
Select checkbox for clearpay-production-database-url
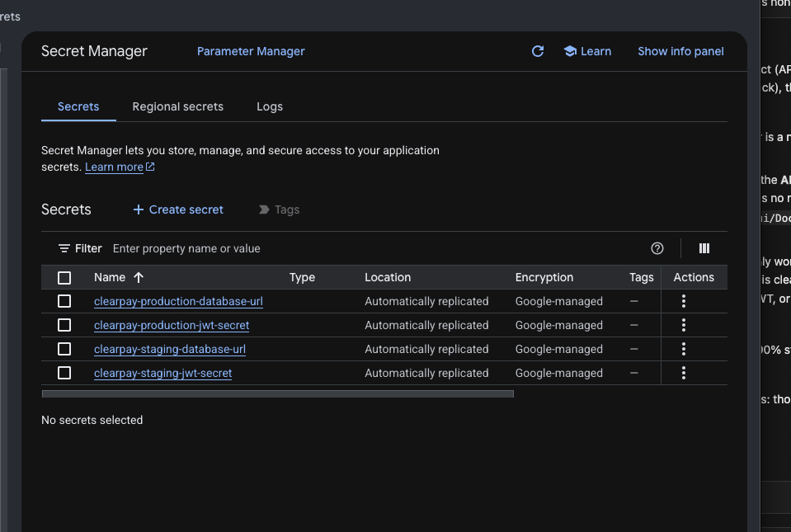click(x=64, y=301)
